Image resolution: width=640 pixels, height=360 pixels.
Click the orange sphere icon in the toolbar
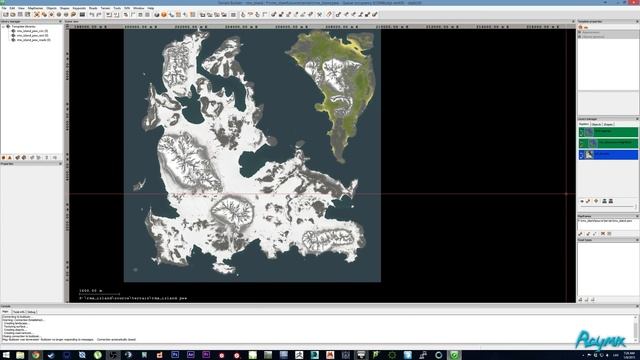[164, 15]
